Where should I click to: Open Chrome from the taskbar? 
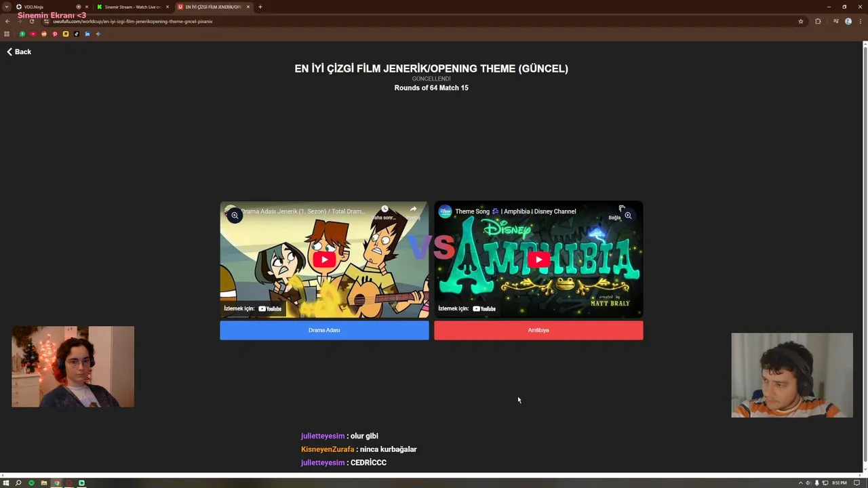click(56, 483)
